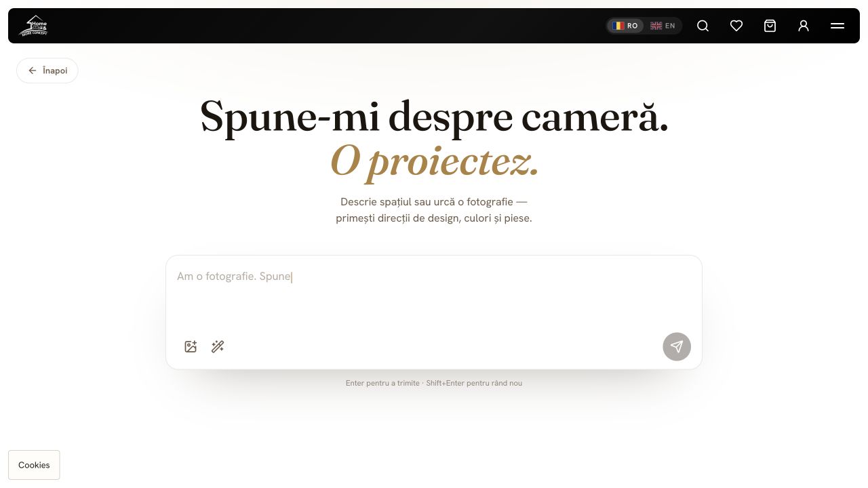
Task: Switch language to EN
Action: [663, 26]
